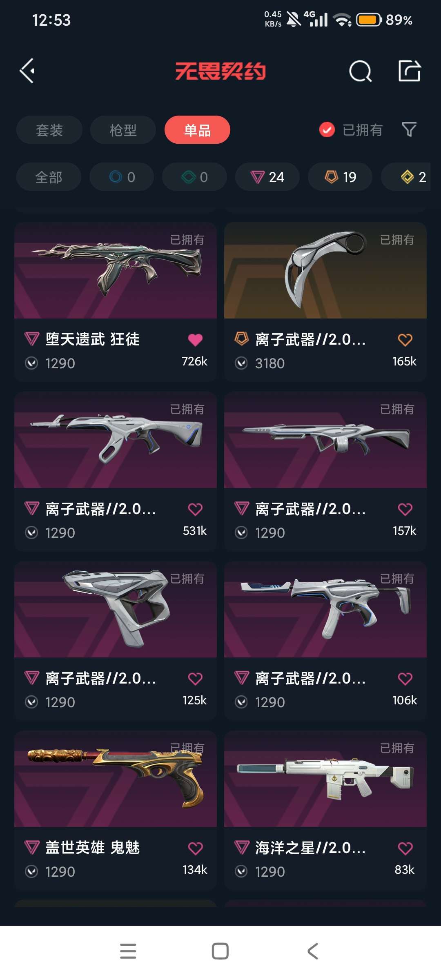Switch to the 枪型 tab
The height and width of the screenshot is (980, 441).
click(123, 130)
